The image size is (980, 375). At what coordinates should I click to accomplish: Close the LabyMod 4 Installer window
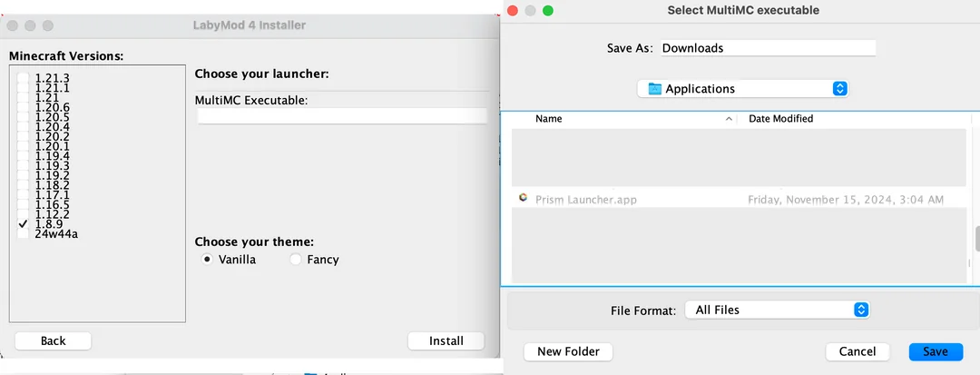12,25
